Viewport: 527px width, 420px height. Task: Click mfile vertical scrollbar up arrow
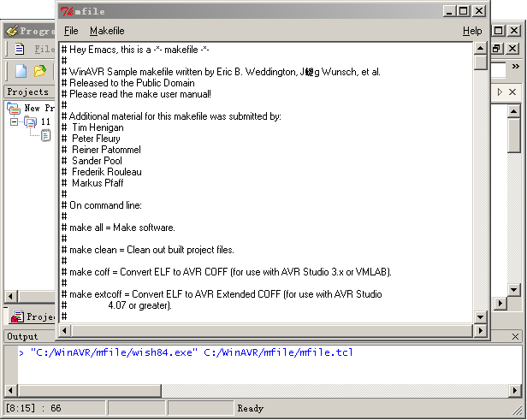tap(480, 48)
